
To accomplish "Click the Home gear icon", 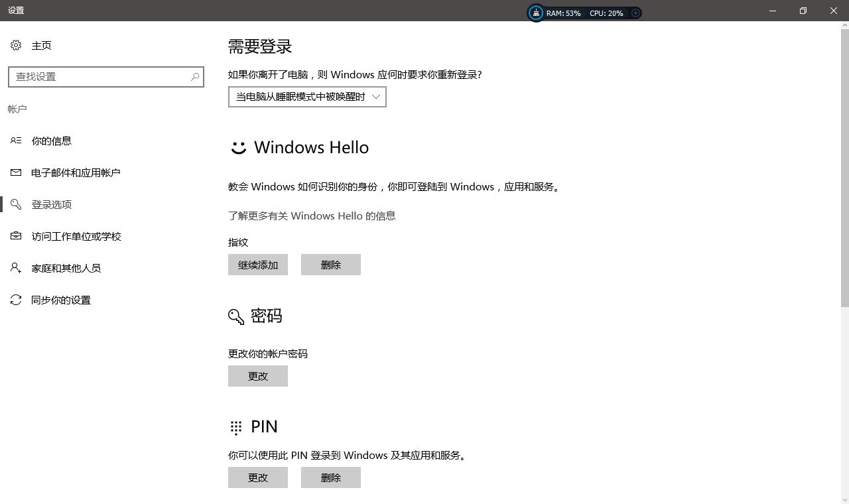I will (x=16, y=45).
